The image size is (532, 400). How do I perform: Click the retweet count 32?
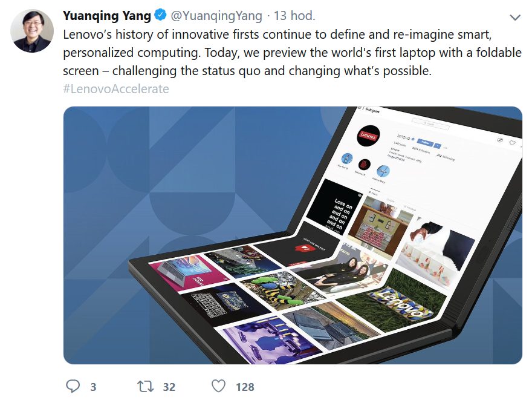(x=169, y=387)
